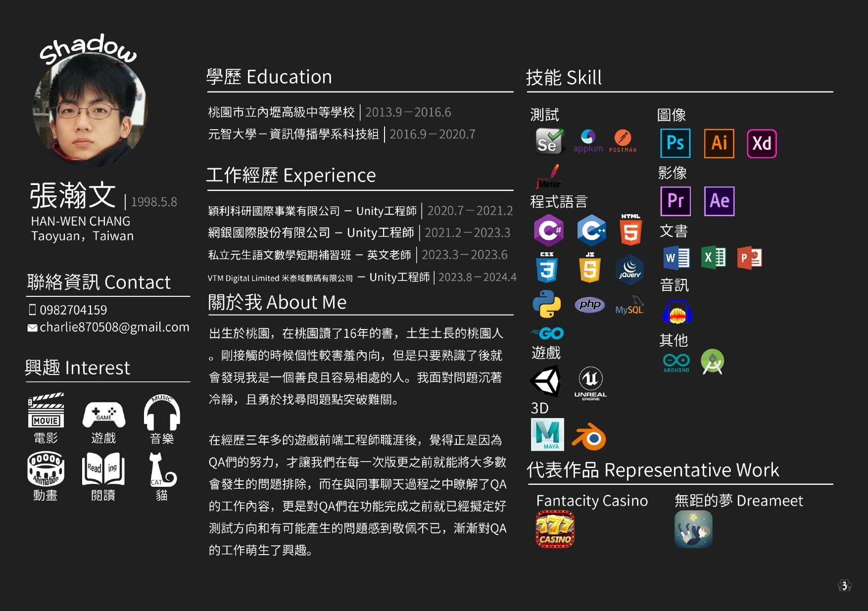Click the C# language icon
This screenshot has width=868, height=611.
click(x=548, y=231)
